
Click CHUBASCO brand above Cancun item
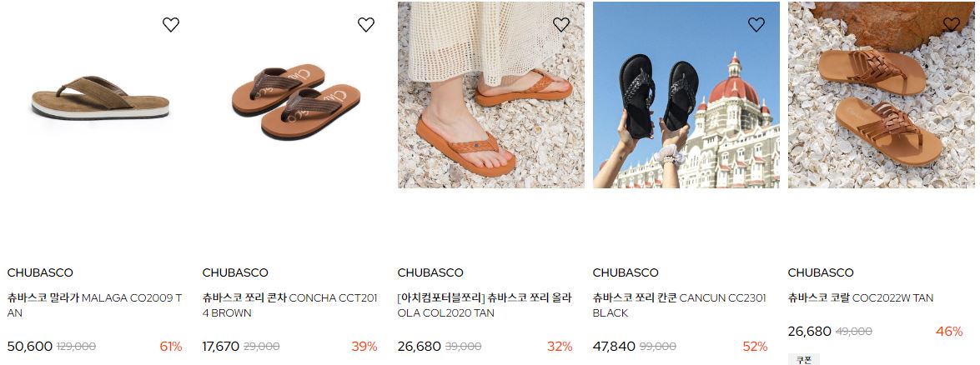tap(626, 272)
